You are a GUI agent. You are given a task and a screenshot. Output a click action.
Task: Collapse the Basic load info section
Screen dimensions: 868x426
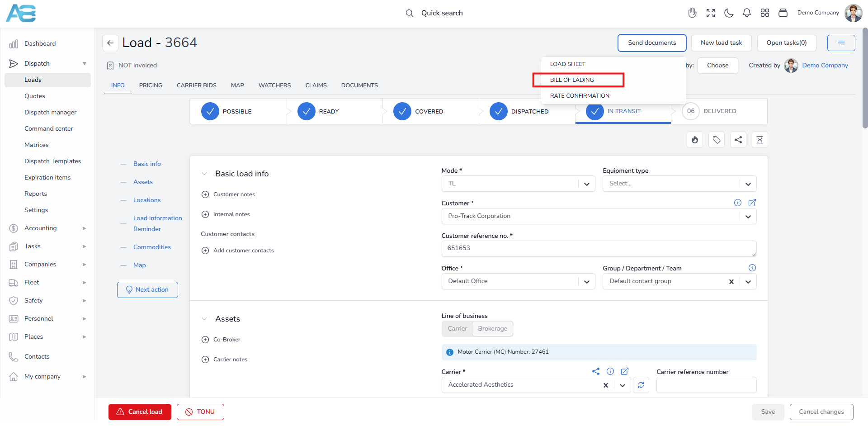pos(204,174)
